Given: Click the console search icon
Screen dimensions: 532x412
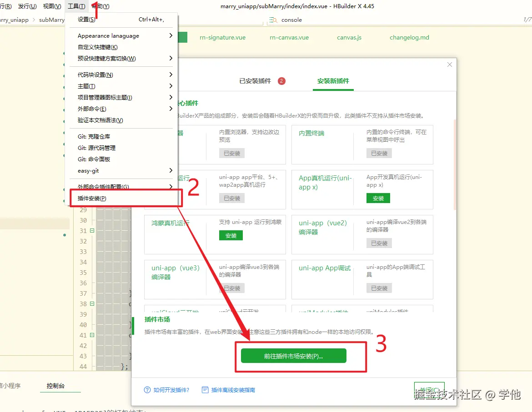Looking at the screenshot, I should pos(273,20).
